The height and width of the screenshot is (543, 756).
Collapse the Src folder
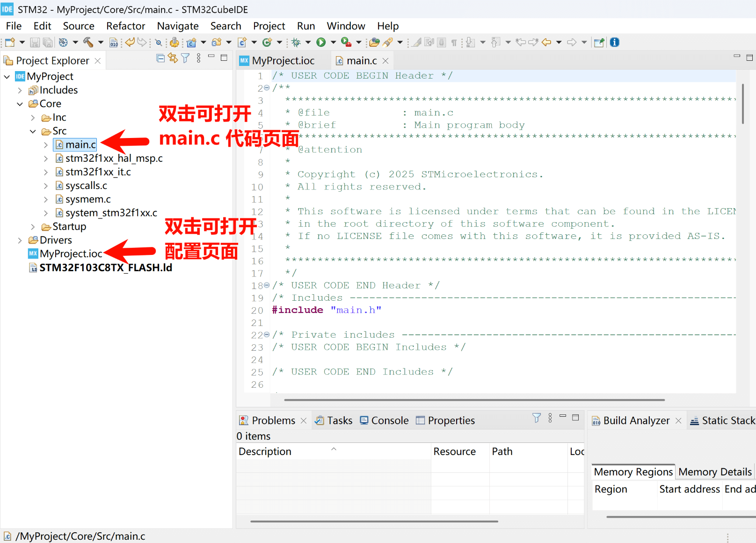[x=33, y=131]
